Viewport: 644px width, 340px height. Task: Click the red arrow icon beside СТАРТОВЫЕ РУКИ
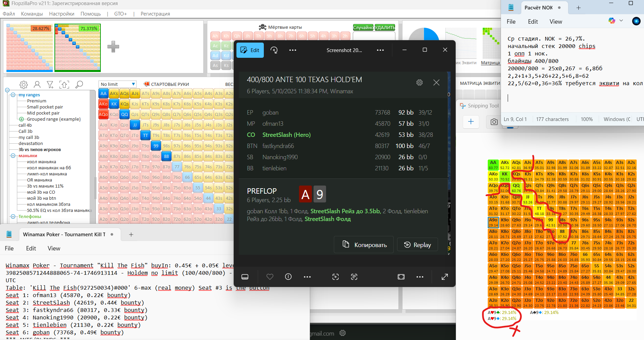[146, 84]
